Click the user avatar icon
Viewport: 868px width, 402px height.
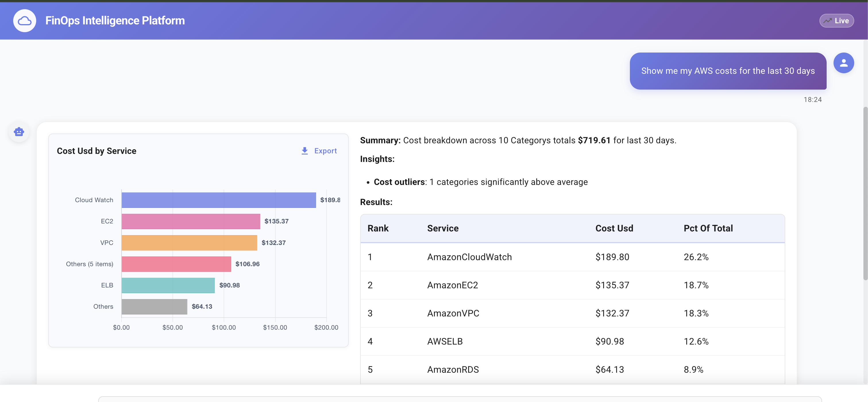(x=844, y=63)
